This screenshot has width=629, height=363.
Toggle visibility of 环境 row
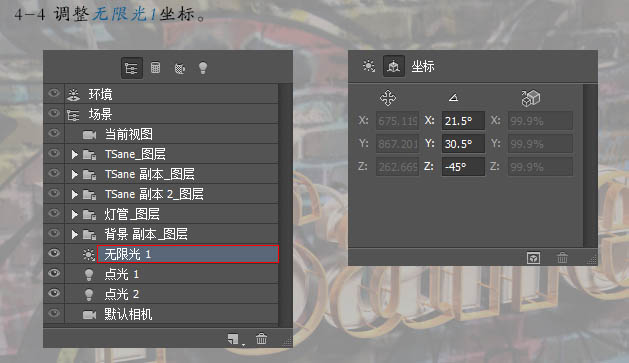click(54, 93)
